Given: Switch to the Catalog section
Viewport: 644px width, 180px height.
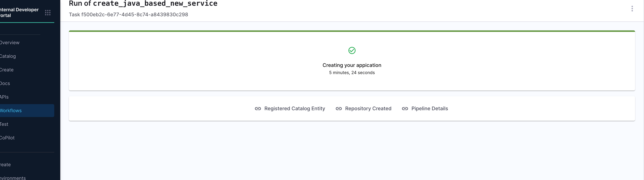Looking at the screenshot, I should click(x=8, y=56).
